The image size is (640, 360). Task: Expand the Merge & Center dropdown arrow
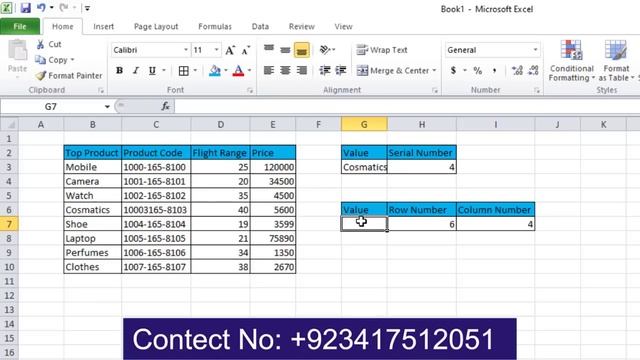pyautogui.click(x=434, y=71)
